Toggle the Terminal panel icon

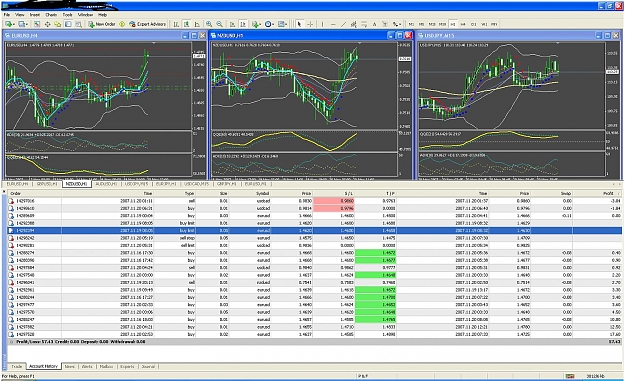pyautogui.click(x=68, y=24)
